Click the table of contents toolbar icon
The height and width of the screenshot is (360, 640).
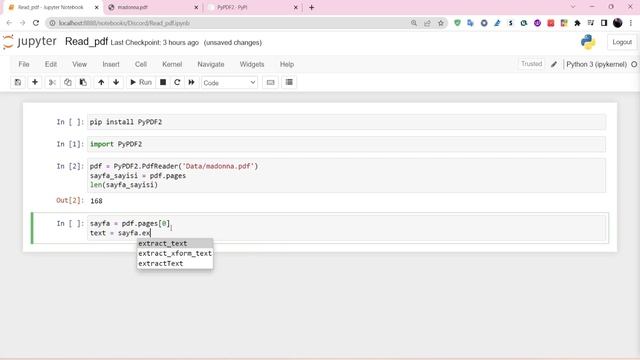(289, 82)
